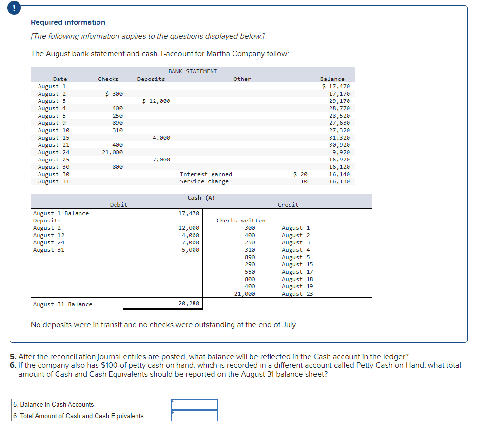The width and height of the screenshot is (504, 441).
Task: Click the 'Cash (A)' T-account title
Action: pyautogui.click(x=201, y=198)
